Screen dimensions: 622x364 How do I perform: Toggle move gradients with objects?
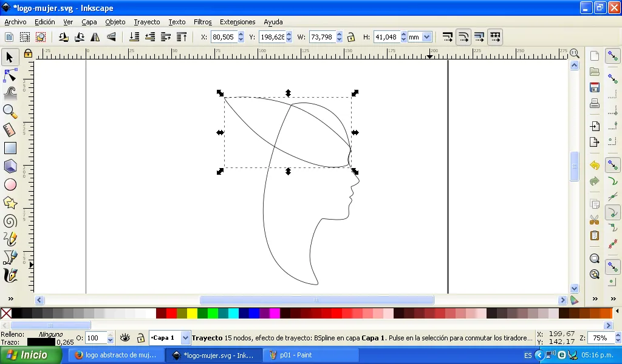coord(479,37)
